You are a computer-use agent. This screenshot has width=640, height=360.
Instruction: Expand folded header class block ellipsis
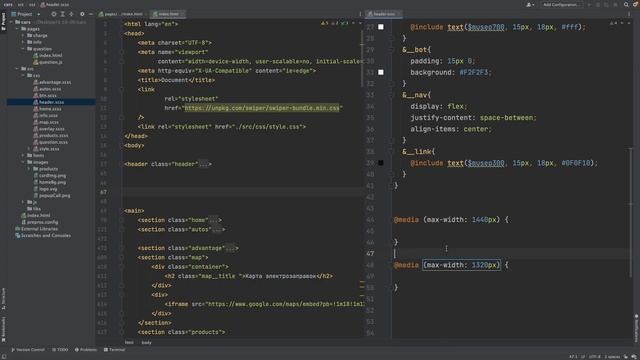(x=203, y=164)
